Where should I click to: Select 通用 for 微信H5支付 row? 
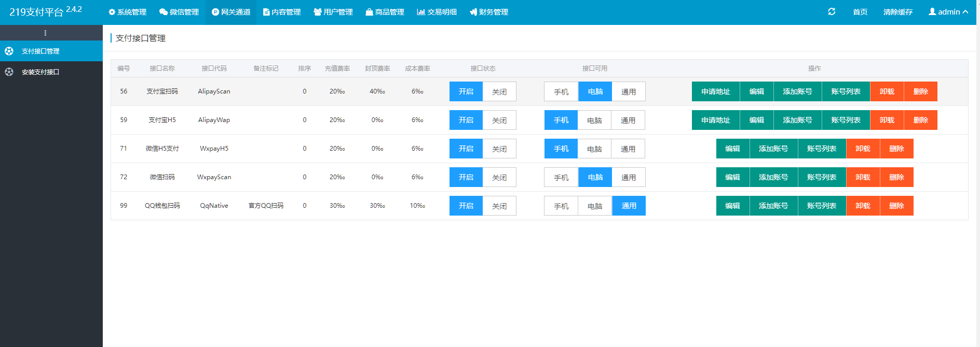coord(628,149)
